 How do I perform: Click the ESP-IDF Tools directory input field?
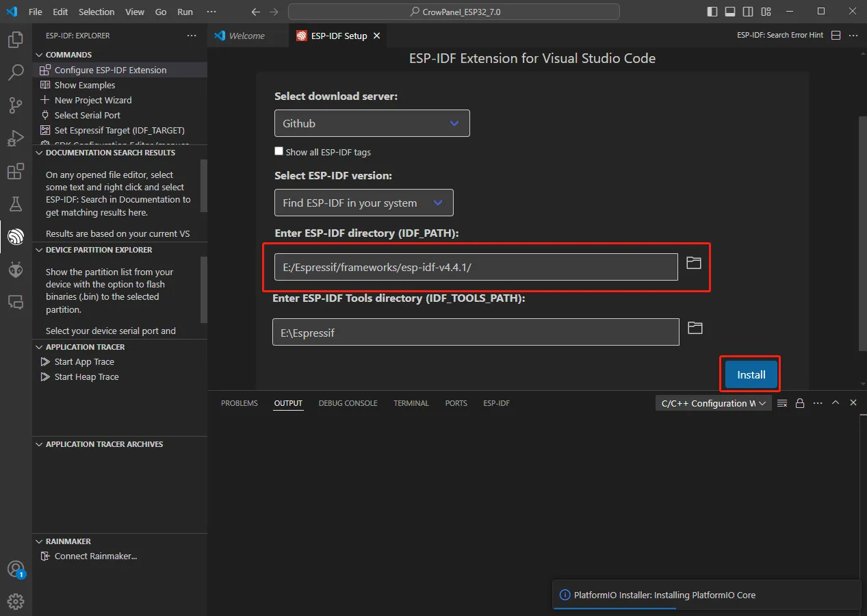[476, 333]
